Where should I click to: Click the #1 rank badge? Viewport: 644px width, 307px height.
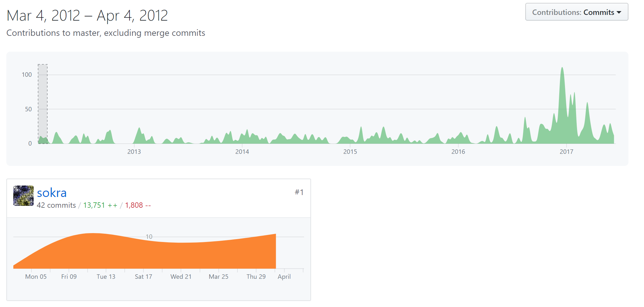coord(299,192)
